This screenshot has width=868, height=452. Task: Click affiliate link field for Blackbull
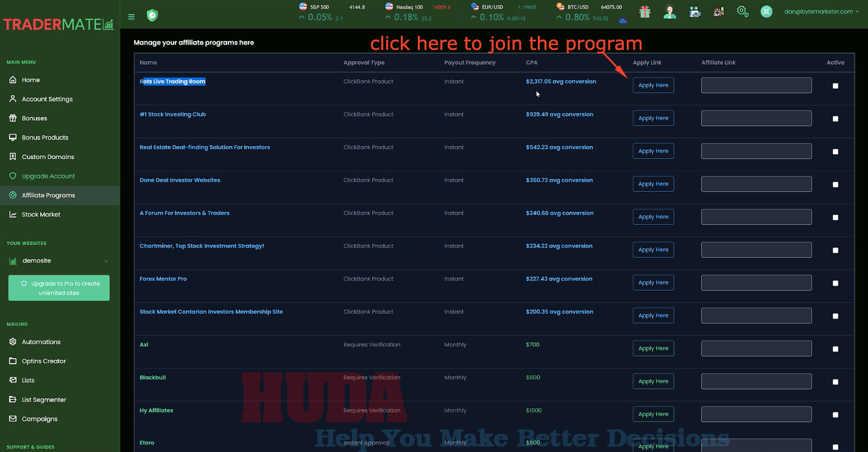(757, 381)
